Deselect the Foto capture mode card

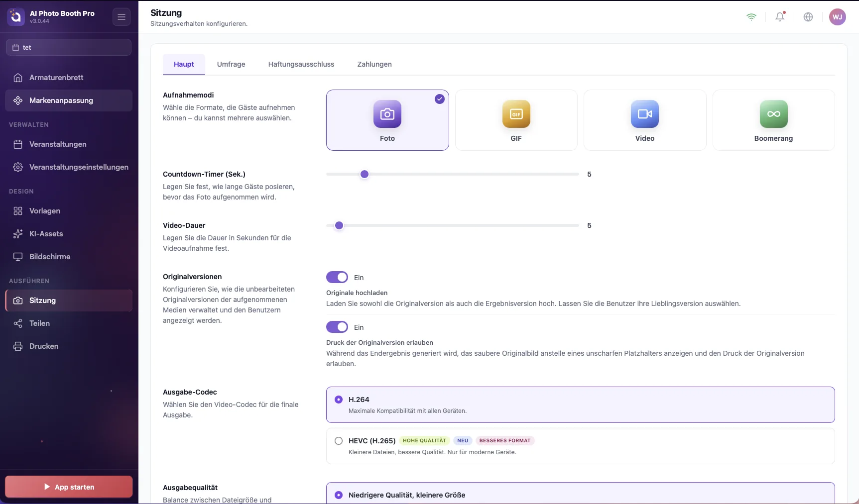click(387, 120)
